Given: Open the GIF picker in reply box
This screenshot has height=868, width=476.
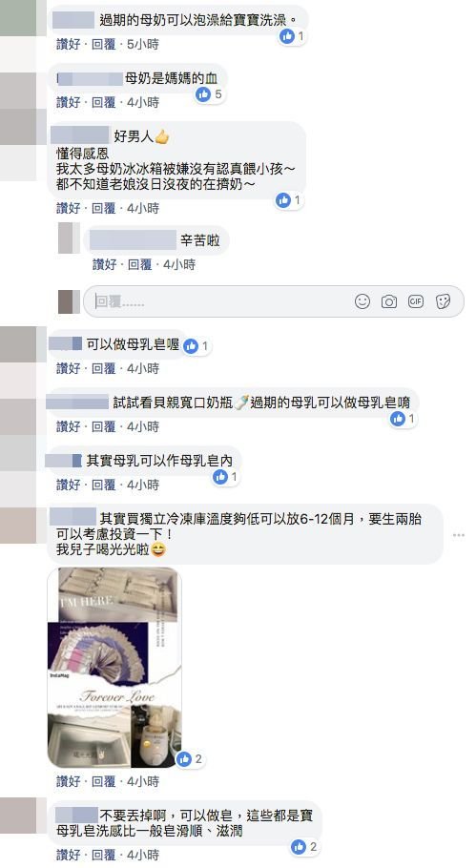Looking at the screenshot, I should click(x=416, y=301).
